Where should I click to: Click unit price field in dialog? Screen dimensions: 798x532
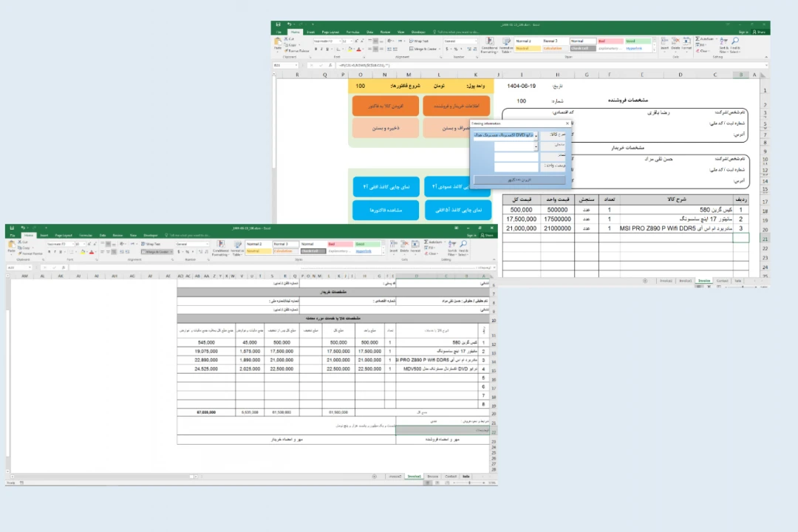[x=516, y=166]
